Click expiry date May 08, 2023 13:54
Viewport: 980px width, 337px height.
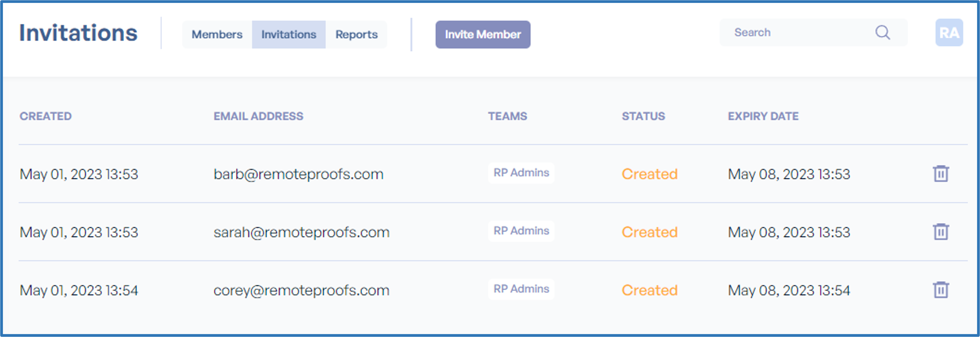tap(789, 291)
